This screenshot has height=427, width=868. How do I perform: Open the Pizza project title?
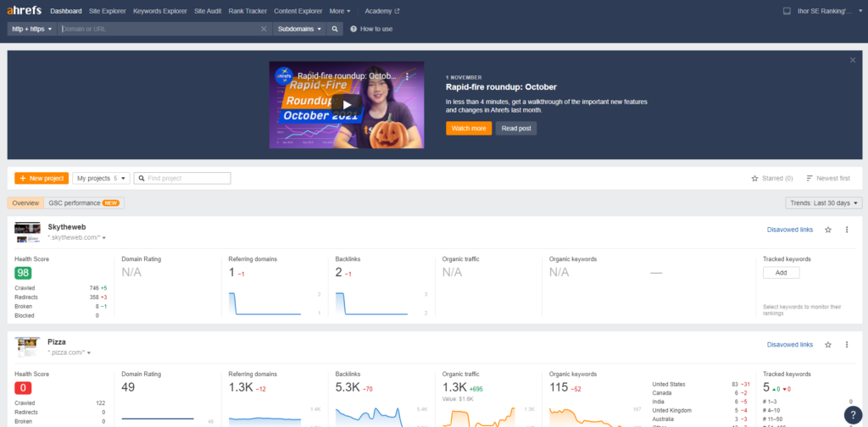[x=57, y=341]
